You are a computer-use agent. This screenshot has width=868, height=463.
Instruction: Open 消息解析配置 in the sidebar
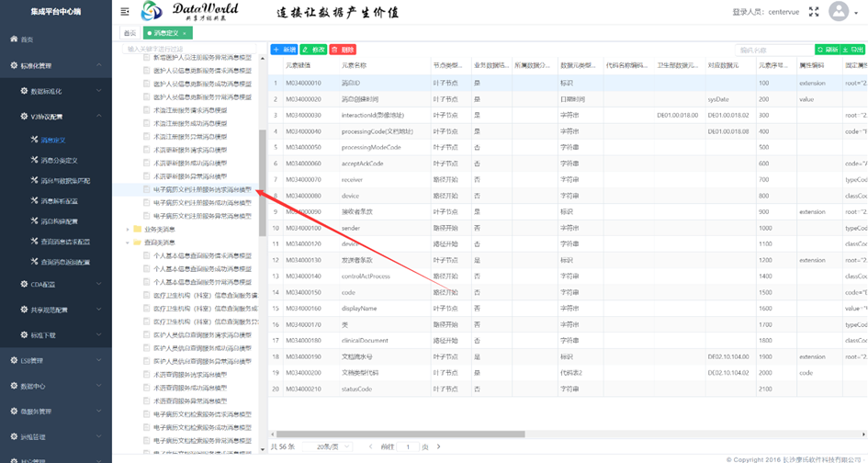point(59,201)
